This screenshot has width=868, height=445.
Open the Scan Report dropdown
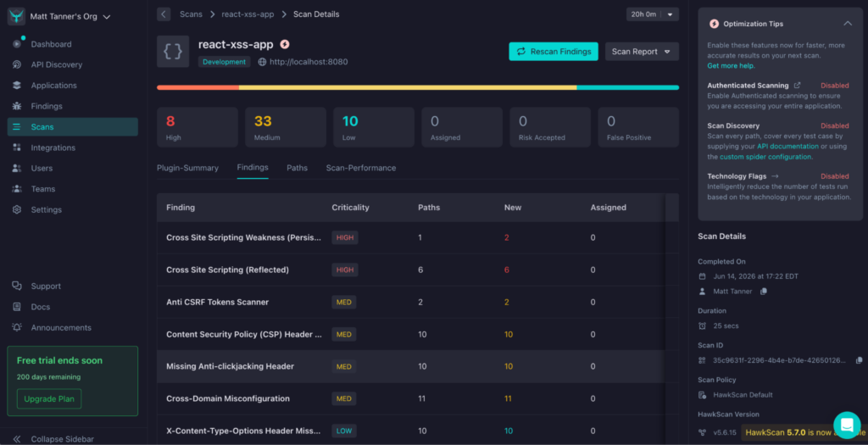642,52
